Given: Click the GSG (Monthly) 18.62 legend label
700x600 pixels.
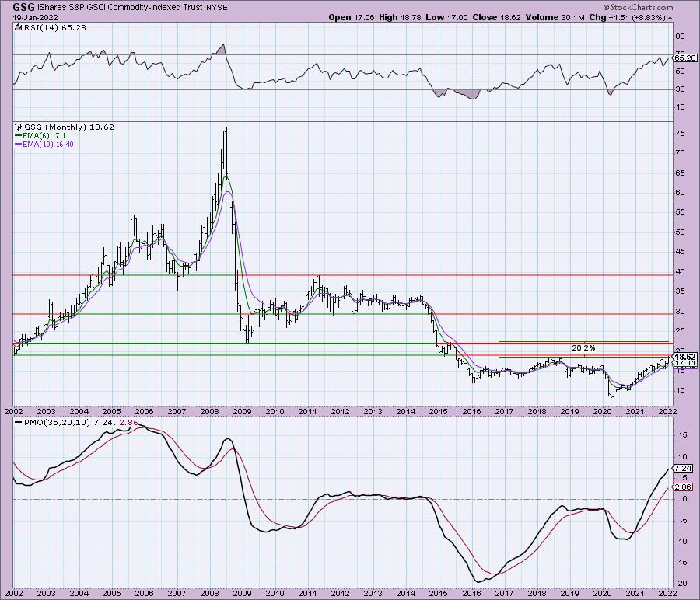Looking at the screenshot, I should click(69, 127).
